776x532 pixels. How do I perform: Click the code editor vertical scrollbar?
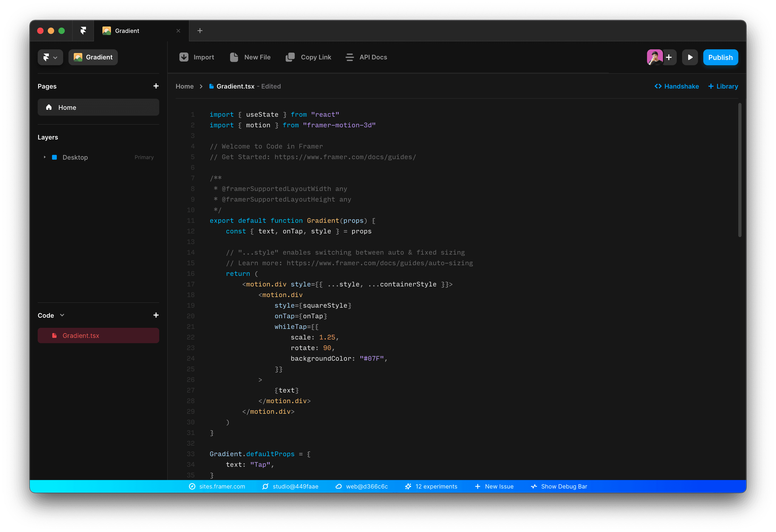(740, 170)
